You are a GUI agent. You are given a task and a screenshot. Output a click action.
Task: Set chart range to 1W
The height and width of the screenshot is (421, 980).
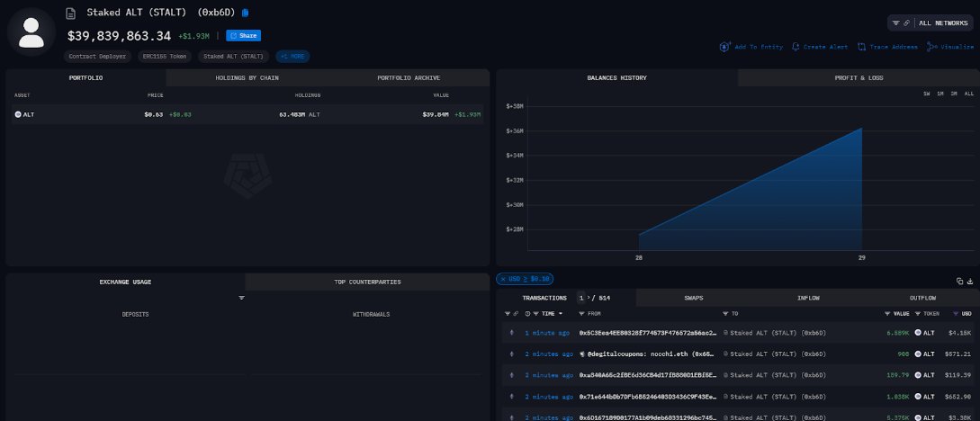(x=926, y=94)
